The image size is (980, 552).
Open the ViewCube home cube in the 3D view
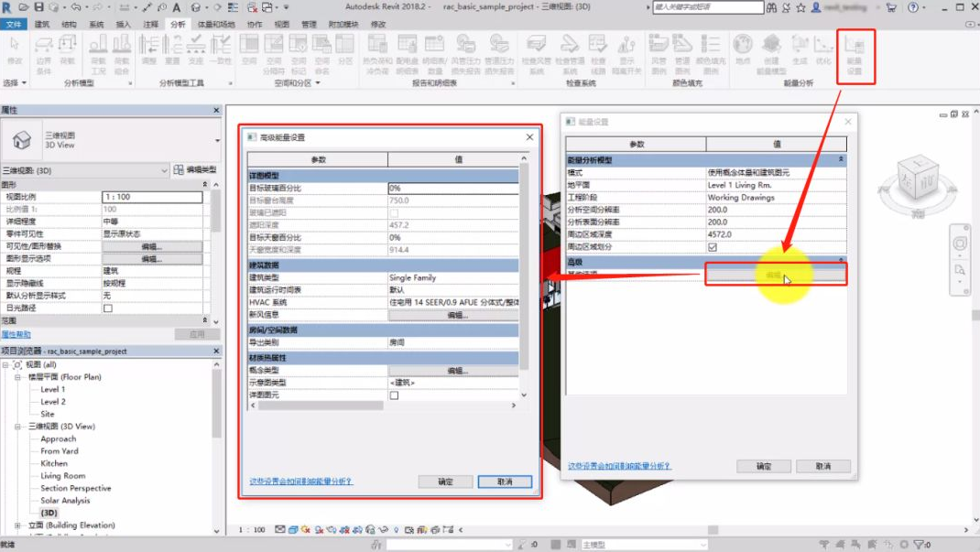[916, 175]
